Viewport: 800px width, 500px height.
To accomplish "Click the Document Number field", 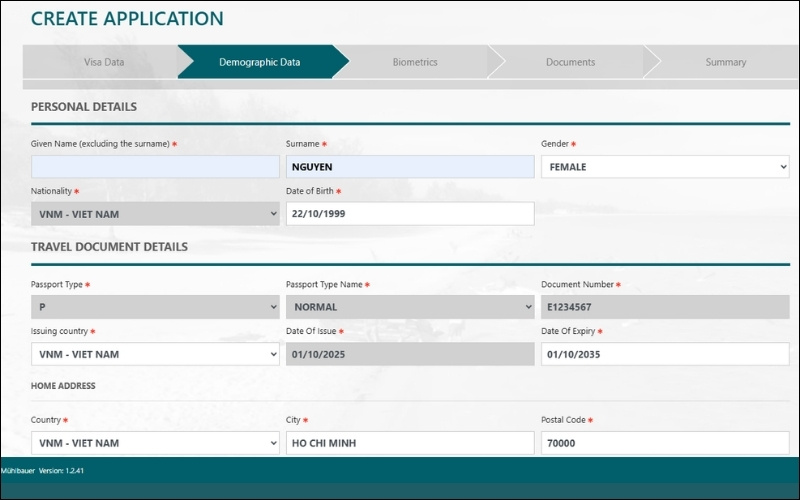I will [665, 307].
